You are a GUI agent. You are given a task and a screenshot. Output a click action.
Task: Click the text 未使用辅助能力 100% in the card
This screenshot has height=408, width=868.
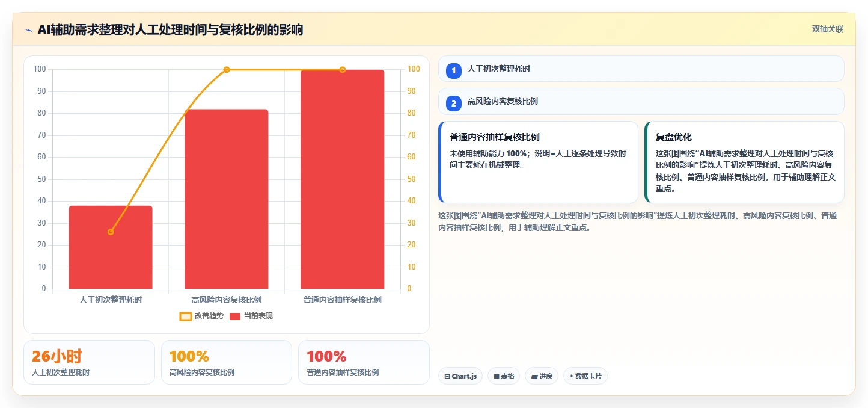tap(488, 153)
